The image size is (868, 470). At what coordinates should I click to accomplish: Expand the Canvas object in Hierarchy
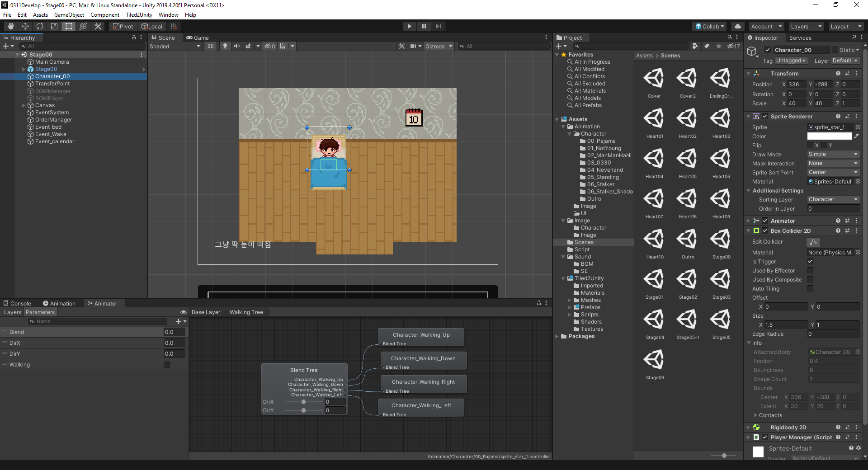[24, 105]
